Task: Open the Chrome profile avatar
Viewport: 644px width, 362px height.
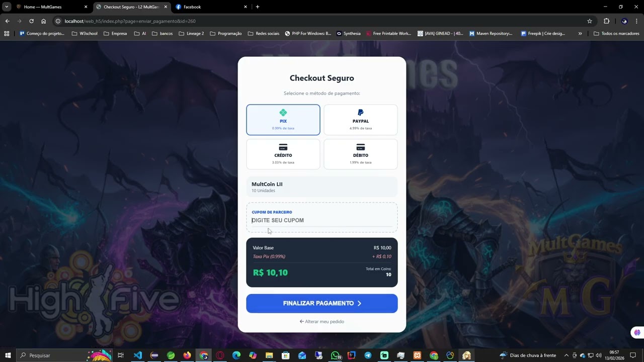Action: (x=624, y=21)
